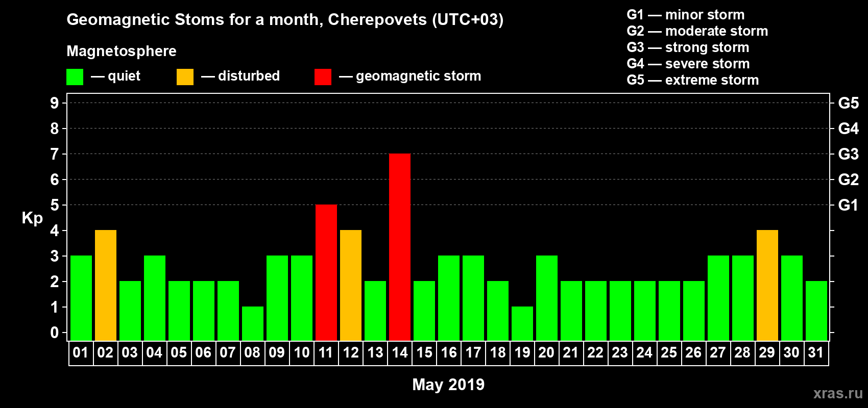Click the Kp value 9 axis label
868x408 pixels.
pyautogui.click(x=55, y=103)
